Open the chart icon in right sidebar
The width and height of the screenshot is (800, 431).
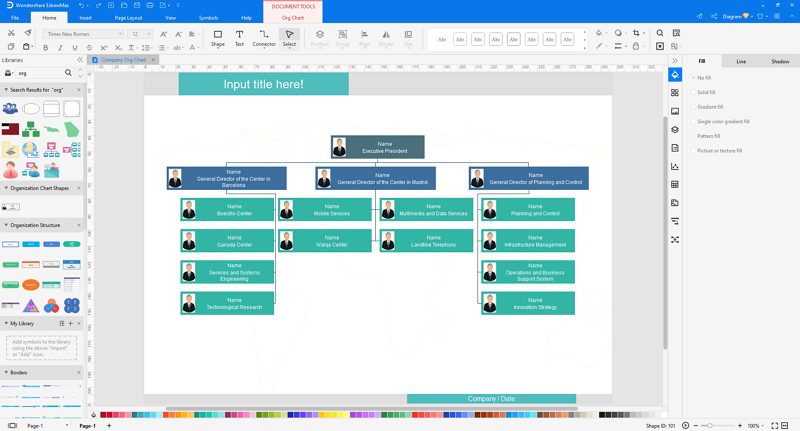coord(675,166)
